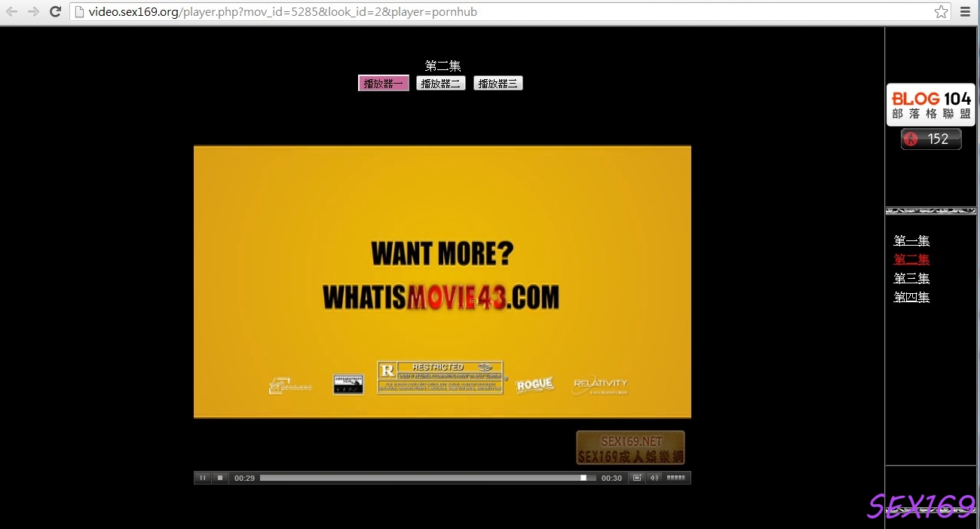Click the 00:29 elapsed time display
Viewport: 980px width, 529px height.
point(244,478)
